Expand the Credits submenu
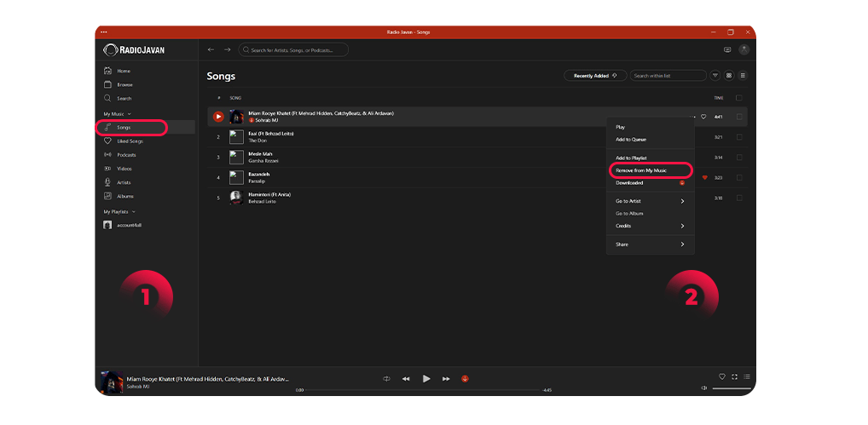This screenshot has width=868, height=425. tap(651, 226)
